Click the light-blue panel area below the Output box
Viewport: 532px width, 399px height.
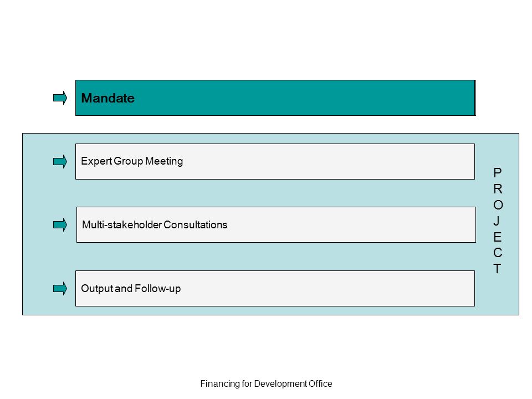point(271,310)
